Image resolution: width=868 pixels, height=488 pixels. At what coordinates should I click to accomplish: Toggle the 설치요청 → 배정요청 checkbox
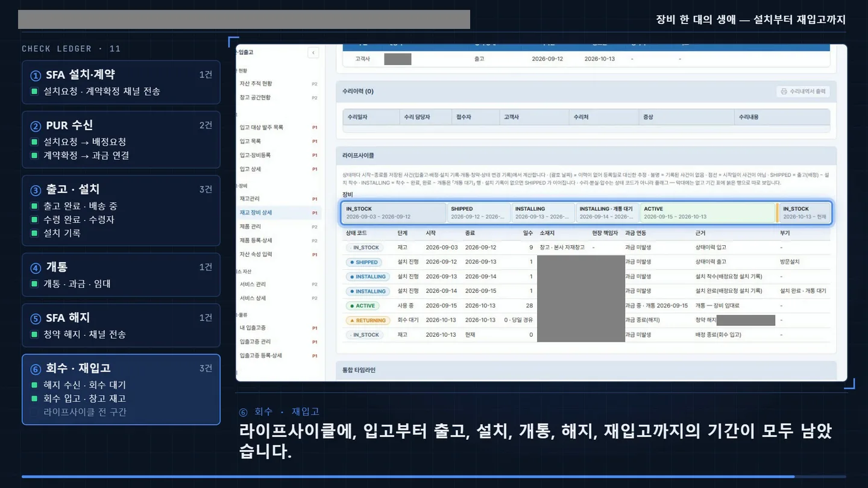point(34,142)
